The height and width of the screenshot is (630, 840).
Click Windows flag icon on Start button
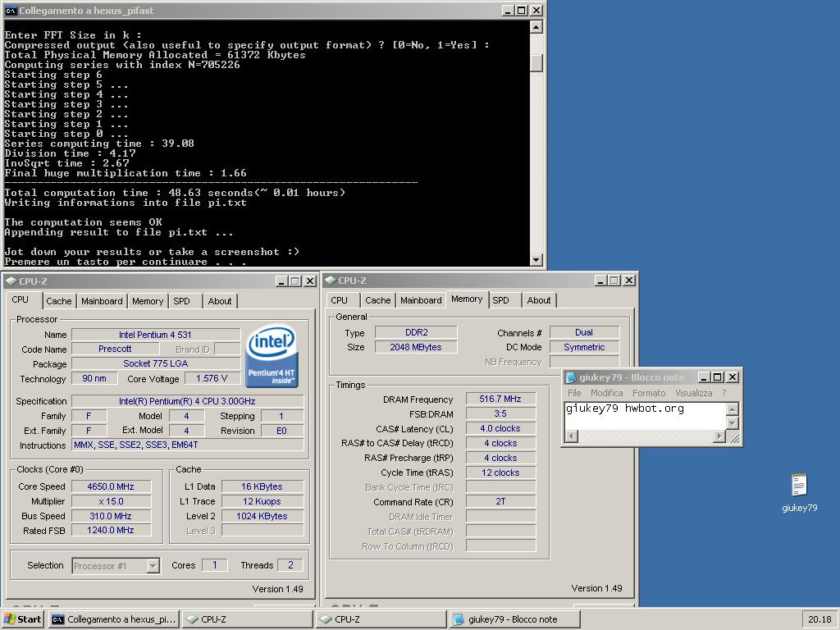[x=10, y=619]
